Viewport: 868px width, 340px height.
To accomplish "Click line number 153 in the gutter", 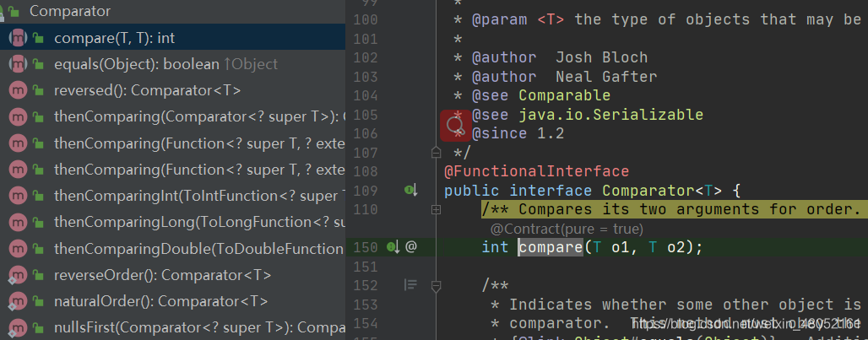I will pyautogui.click(x=365, y=305).
